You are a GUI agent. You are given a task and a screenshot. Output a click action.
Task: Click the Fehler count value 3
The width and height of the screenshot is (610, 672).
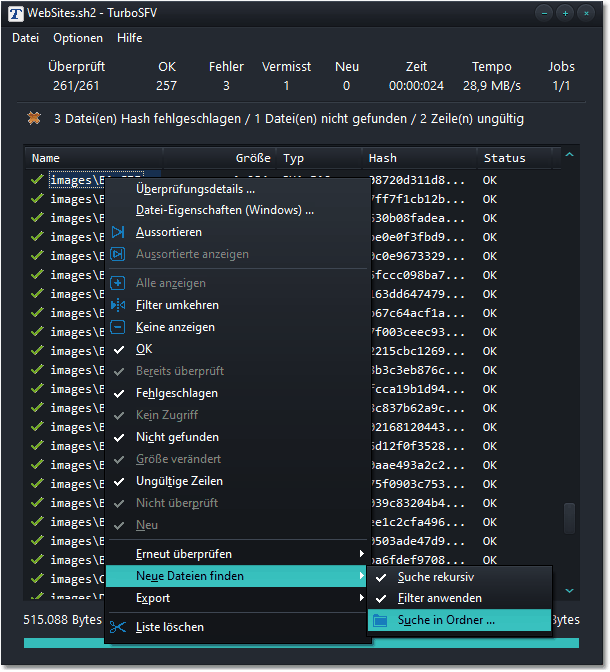pos(226,86)
